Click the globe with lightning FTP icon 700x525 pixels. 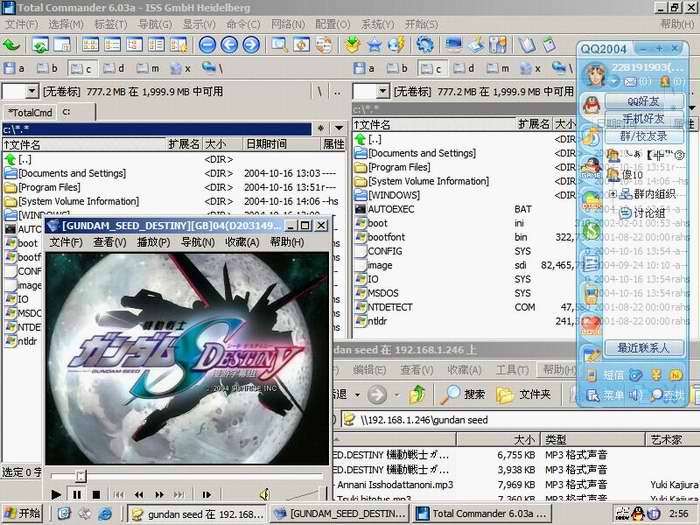coord(396,45)
